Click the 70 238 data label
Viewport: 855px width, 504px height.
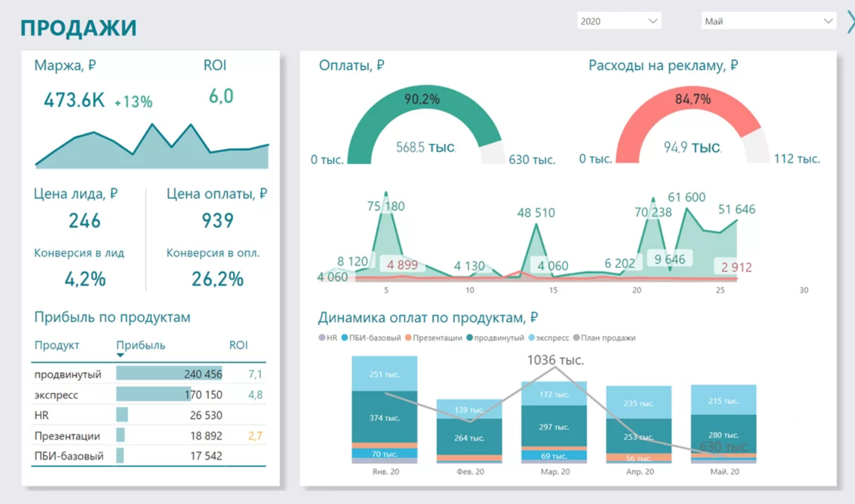point(653,213)
